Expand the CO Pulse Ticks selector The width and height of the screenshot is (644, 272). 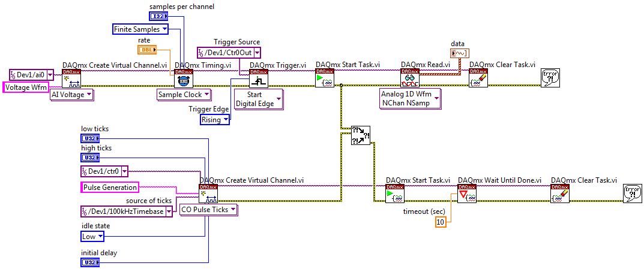[232, 210]
